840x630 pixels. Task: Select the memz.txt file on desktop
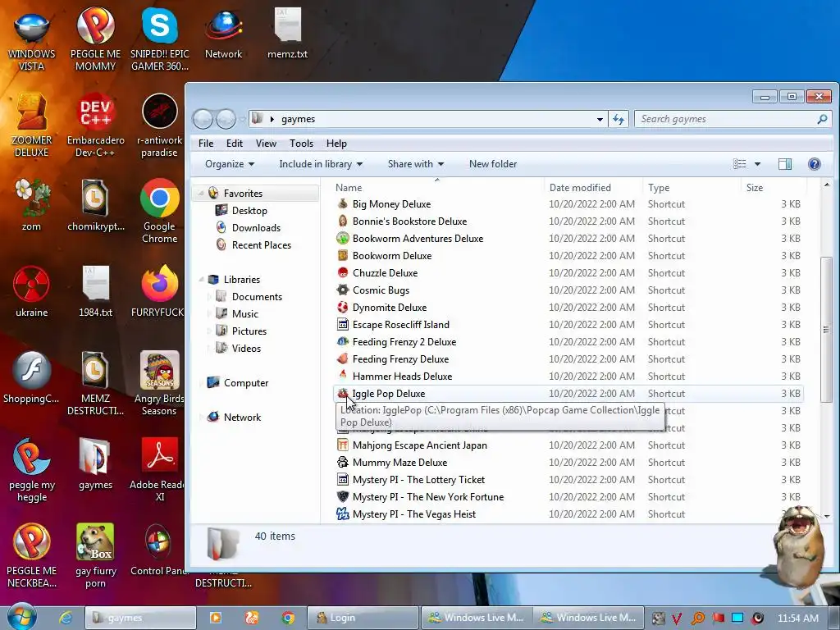(x=288, y=33)
